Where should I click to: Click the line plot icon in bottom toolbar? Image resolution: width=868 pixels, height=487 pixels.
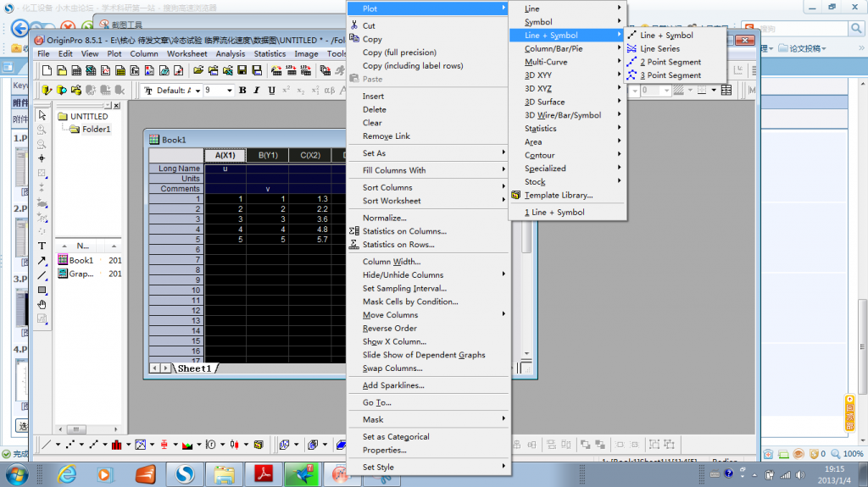click(47, 444)
